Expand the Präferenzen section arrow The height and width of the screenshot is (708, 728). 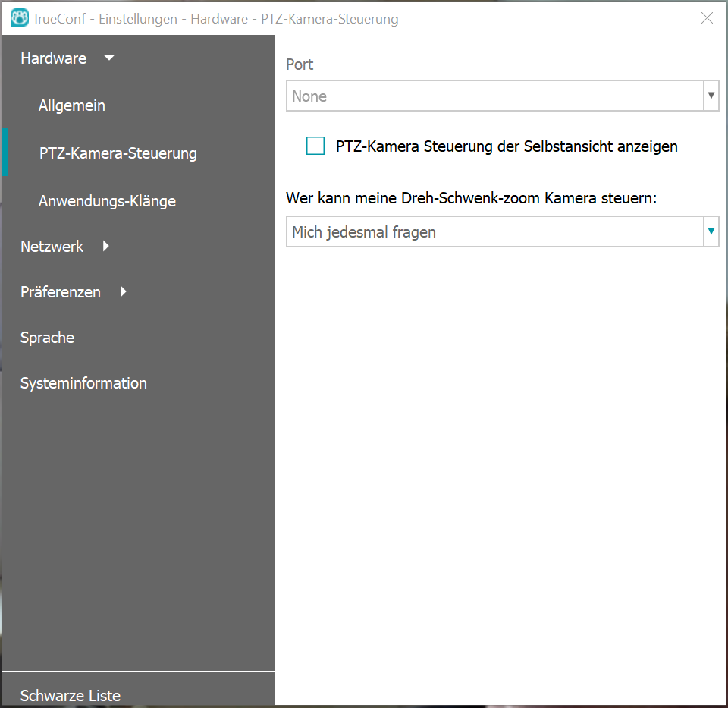tap(123, 291)
